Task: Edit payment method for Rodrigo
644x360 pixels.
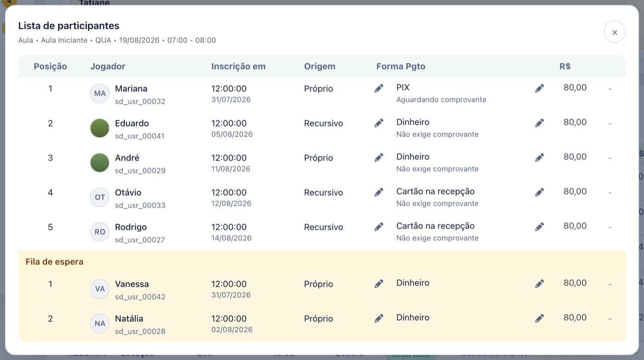Action: 379,227
